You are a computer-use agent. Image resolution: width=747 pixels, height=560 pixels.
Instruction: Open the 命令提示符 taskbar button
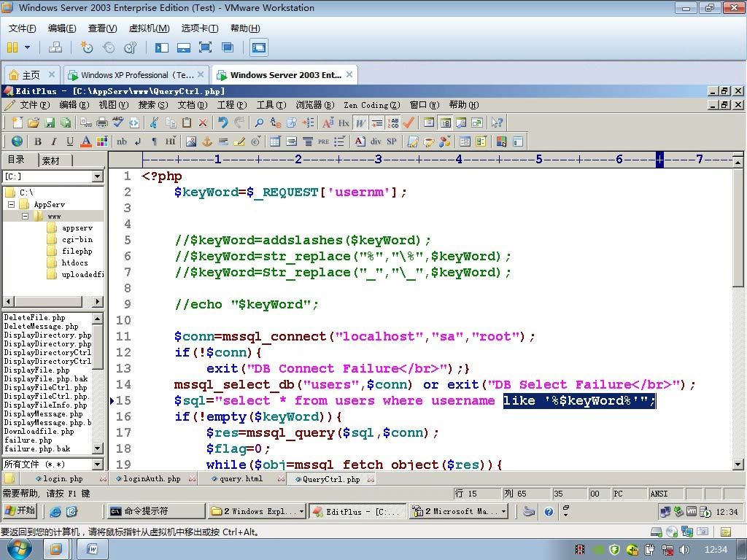pos(155,511)
